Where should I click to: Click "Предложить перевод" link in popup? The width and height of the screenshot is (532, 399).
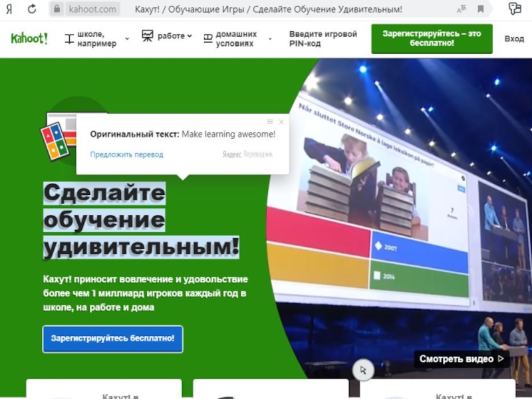(126, 154)
